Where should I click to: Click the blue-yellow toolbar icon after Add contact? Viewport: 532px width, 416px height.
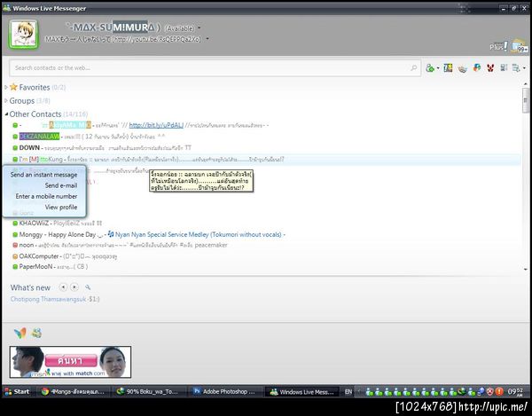448,68
